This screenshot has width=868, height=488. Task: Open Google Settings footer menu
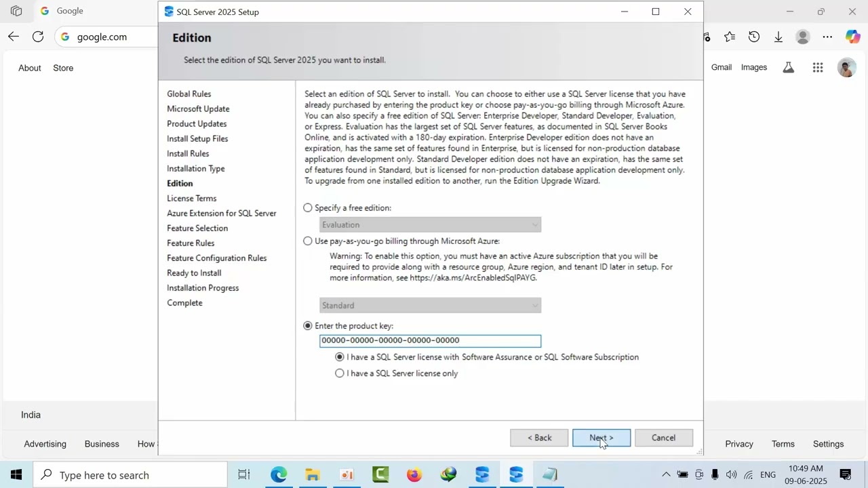(x=829, y=444)
